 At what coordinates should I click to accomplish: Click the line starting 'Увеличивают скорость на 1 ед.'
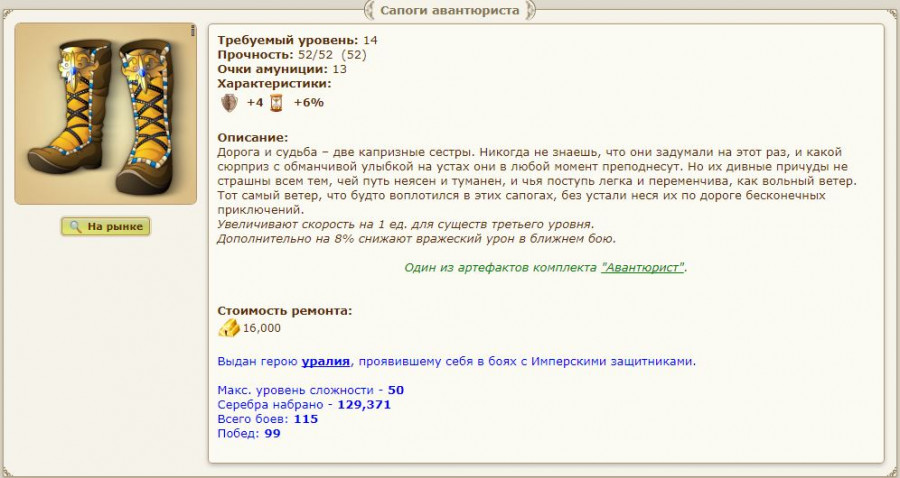(406, 224)
